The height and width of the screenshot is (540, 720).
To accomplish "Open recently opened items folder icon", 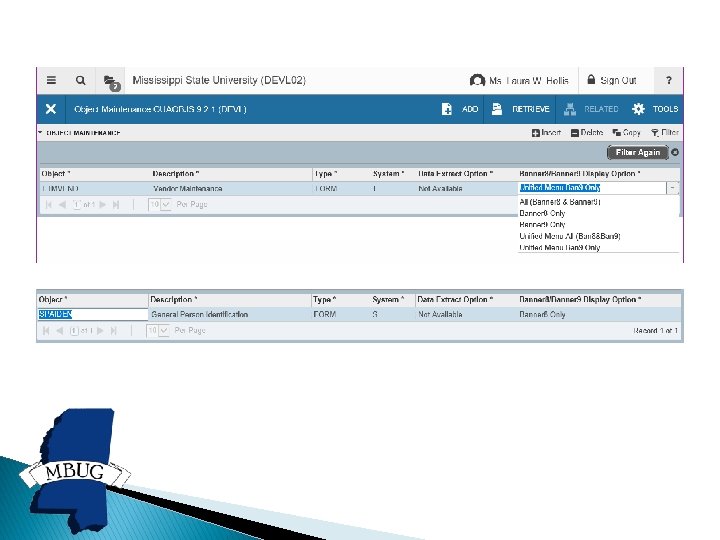I will pos(111,82).
